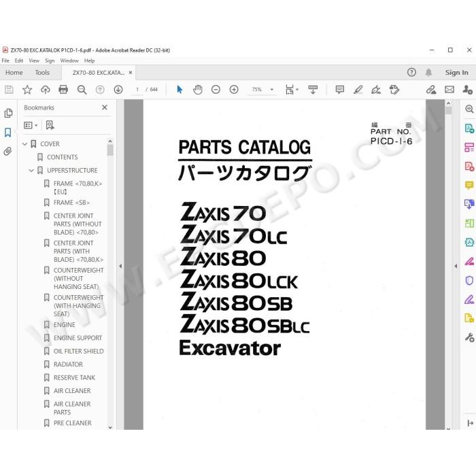The height and width of the screenshot is (476, 476).
Task: Open help question mark icon
Action: (411, 72)
